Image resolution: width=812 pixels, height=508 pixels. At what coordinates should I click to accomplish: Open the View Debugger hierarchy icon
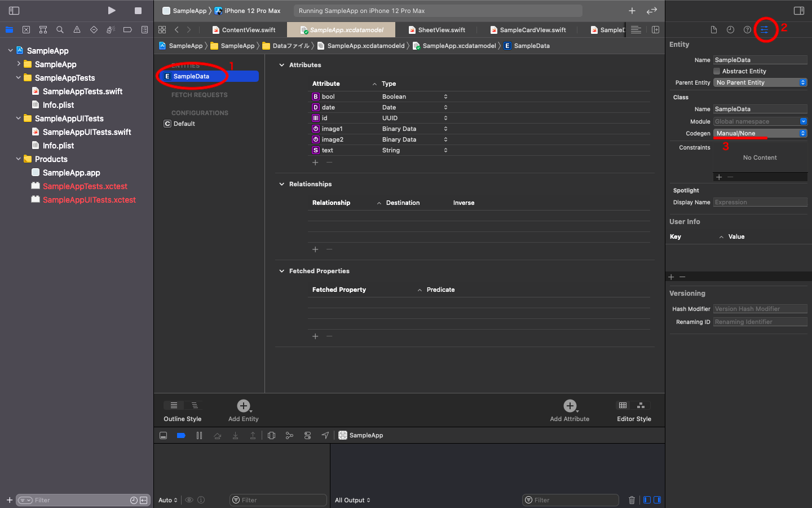[271, 435]
